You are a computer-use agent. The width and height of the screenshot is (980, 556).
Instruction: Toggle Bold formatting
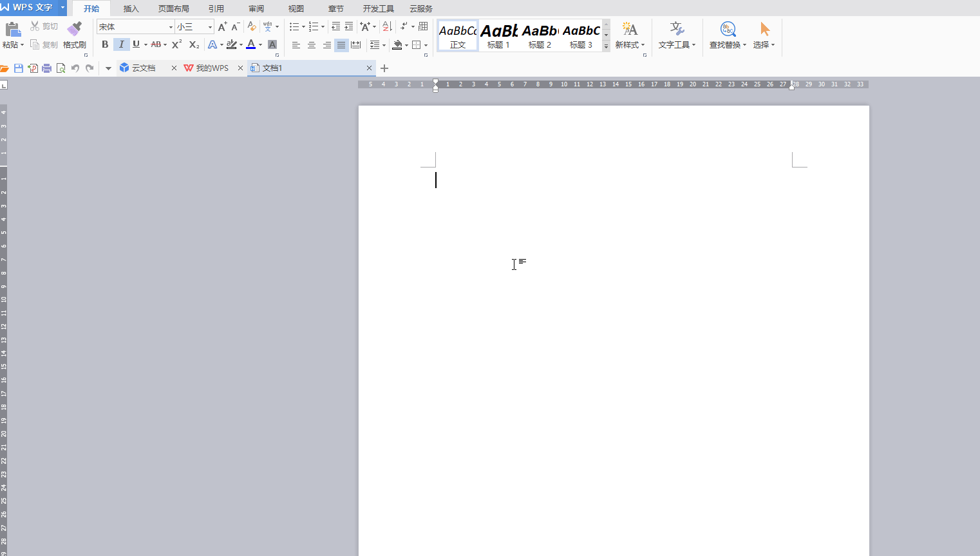click(x=105, y=44)
